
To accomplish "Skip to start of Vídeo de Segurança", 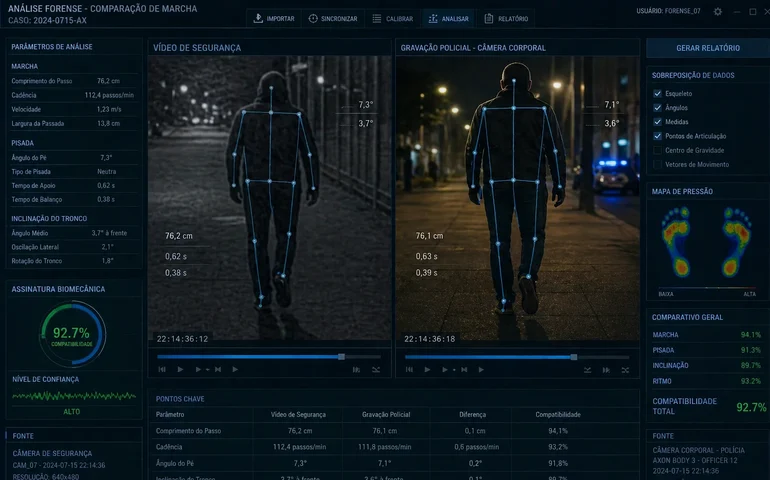I will (x=162, y=369).
